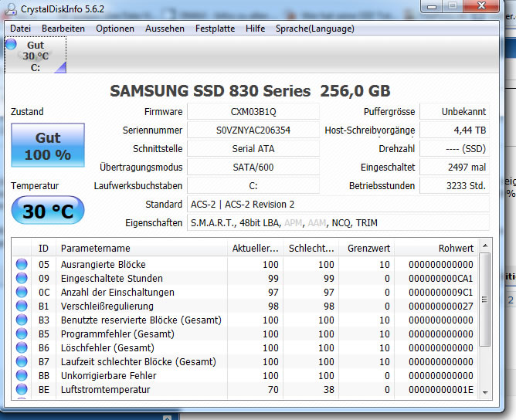The image size is (516, 420).
Task: Click the Laufwerksbuchstaben field C:
Action: point(253,186)
